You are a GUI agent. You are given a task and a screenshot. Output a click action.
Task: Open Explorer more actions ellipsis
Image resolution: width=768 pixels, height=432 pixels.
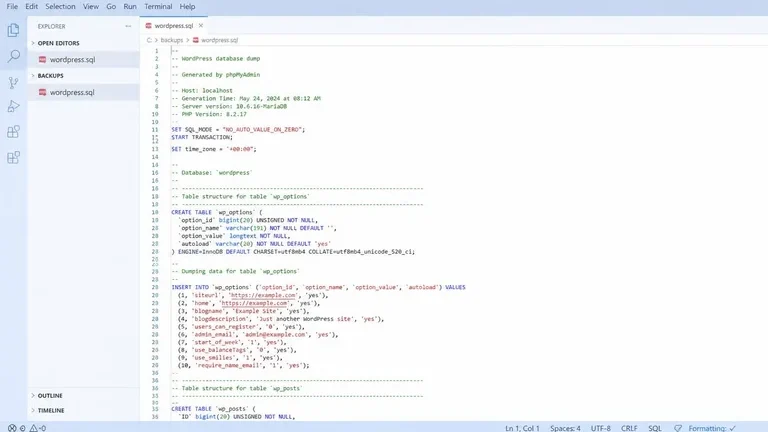[x=128, y=26]
